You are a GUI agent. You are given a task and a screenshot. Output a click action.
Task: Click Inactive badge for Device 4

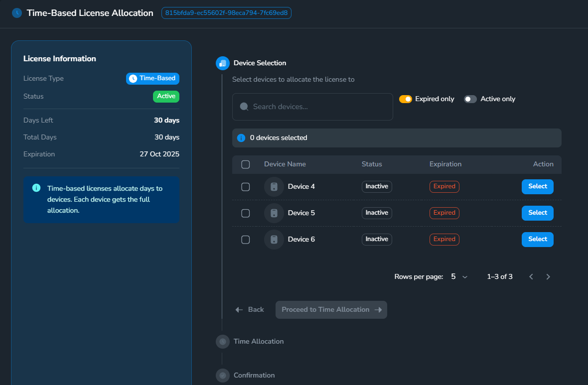pos(377,187)
